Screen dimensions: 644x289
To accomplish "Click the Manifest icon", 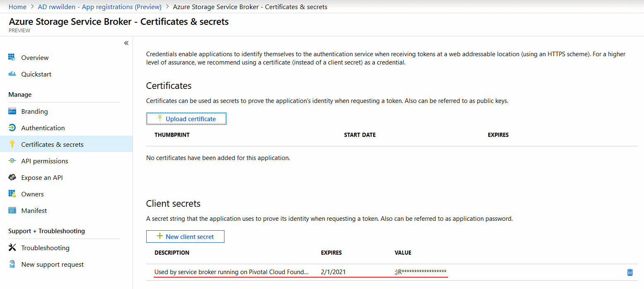I will (x=12, y=210).
